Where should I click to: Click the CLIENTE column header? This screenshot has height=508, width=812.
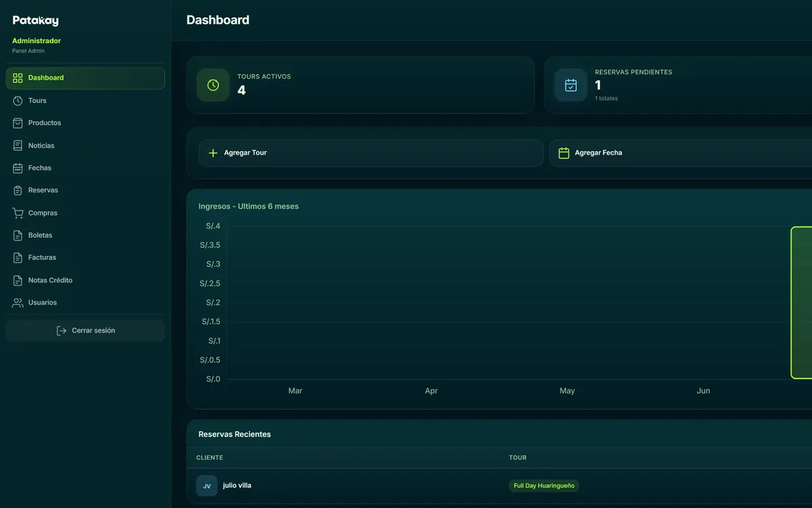click(210, 458)
